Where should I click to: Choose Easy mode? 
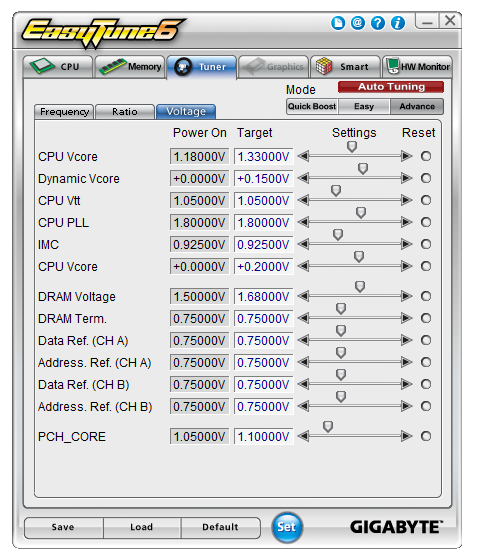[364, 106]
